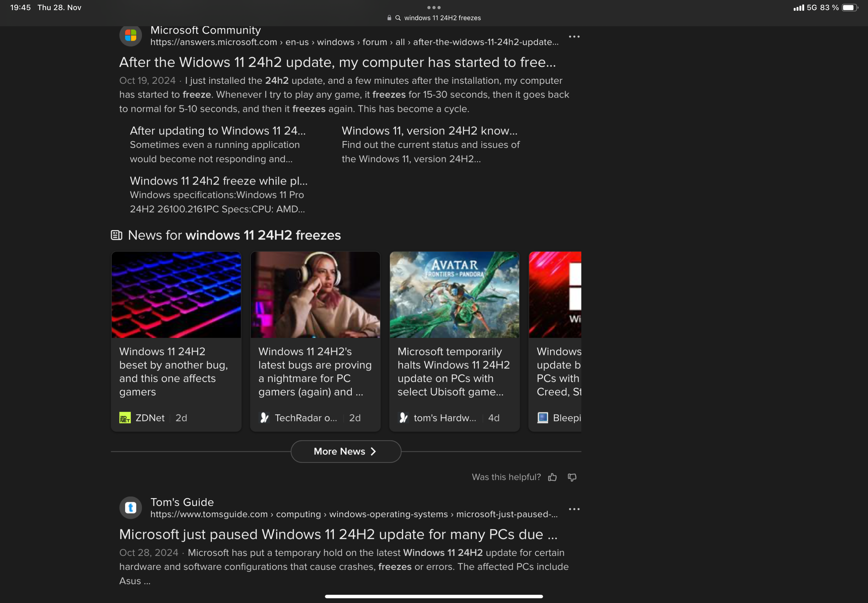868x603 pixels.
Task: Tap the address bar search text
Action: (x=443, y=18)
